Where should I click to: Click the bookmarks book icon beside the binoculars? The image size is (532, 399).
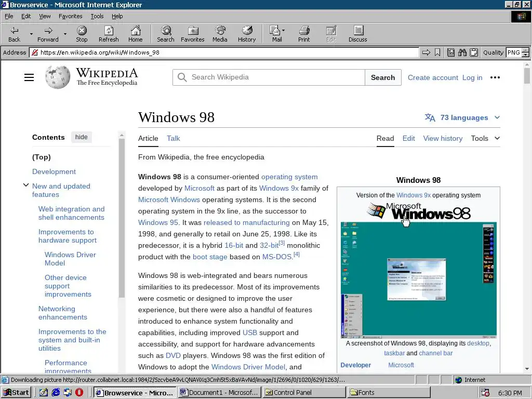point(451,52)
